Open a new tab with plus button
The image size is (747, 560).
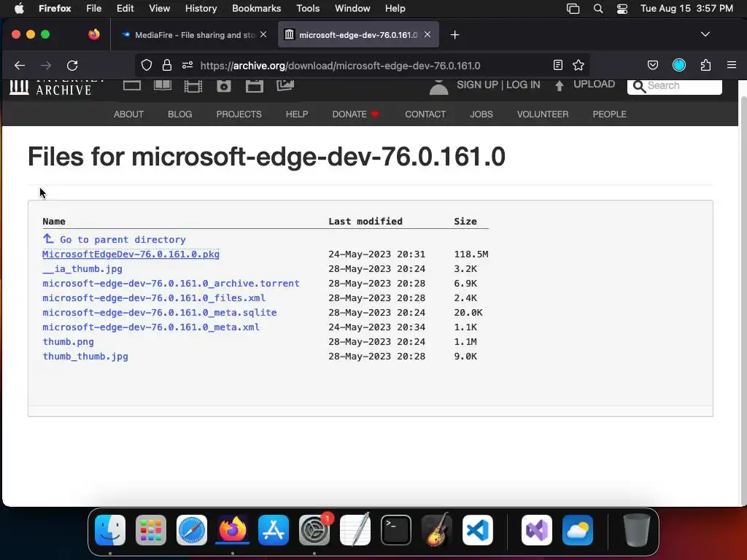click(455, 35)
